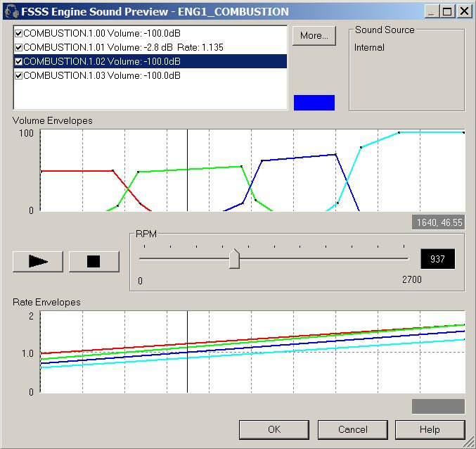Click the FSSS headphone icon in title bar
Screen dimensions: 476x449
[12, 11]
